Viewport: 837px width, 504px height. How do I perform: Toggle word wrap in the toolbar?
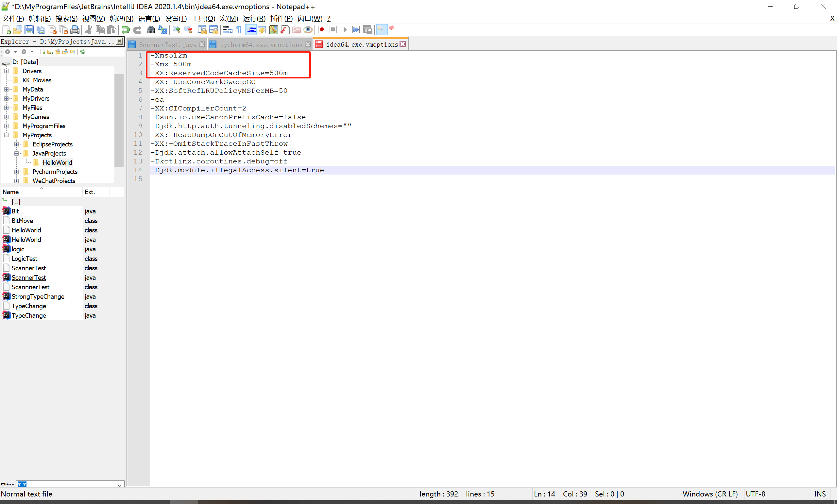coord(227,29)
